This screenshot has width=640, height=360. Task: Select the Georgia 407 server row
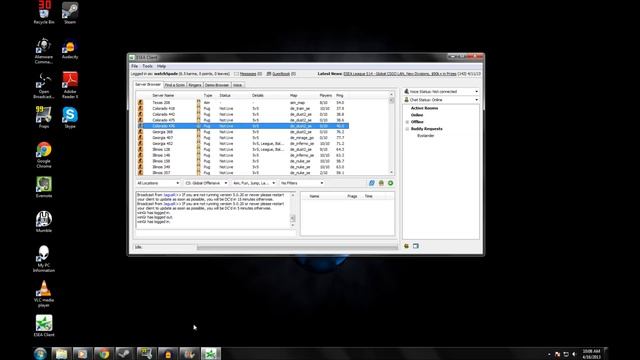click(x=242, y=138)
